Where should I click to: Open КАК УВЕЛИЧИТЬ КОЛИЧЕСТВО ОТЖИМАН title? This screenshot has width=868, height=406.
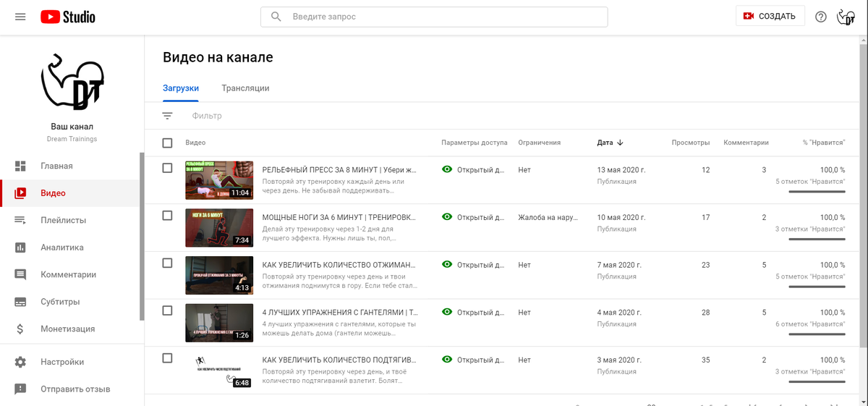point(339,266)
